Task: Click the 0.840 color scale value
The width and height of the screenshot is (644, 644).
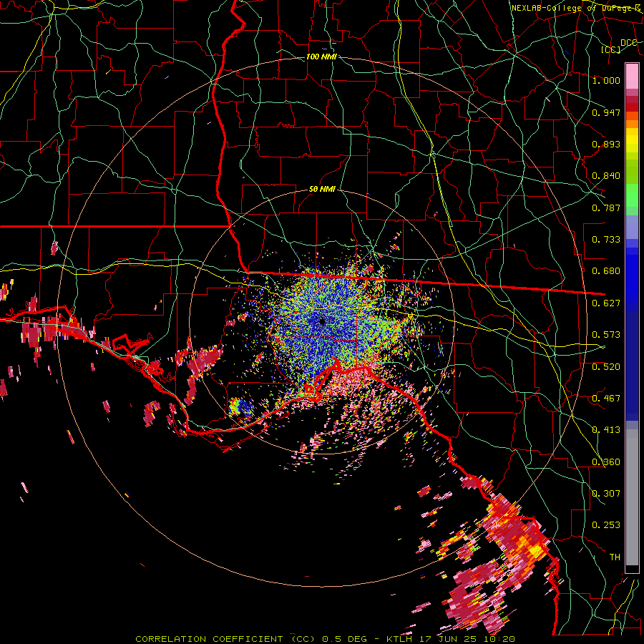Action: click(606, 176)
